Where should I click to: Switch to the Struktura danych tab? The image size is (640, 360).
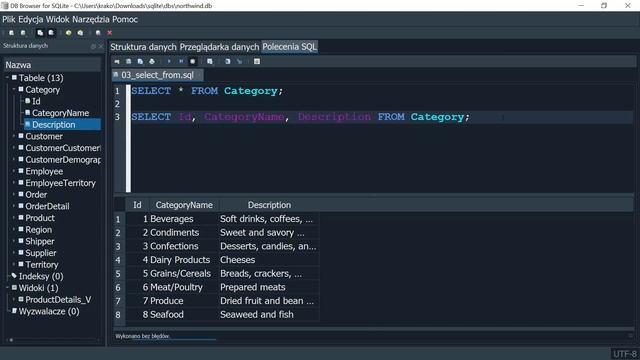pyautogui.click(x=143, y=47)
